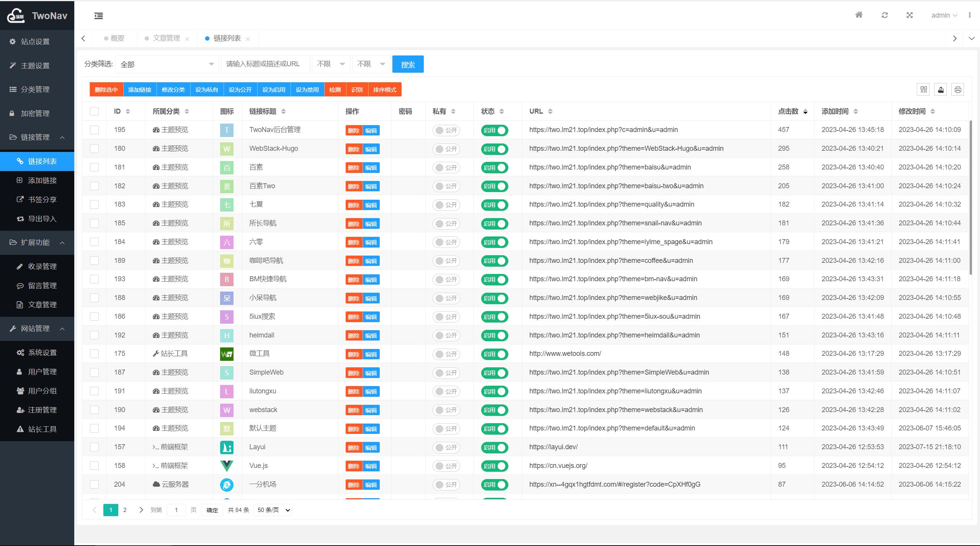This screenshot has width=980, height=546.
Task: Click the print table icon
Action: [957, 90]
